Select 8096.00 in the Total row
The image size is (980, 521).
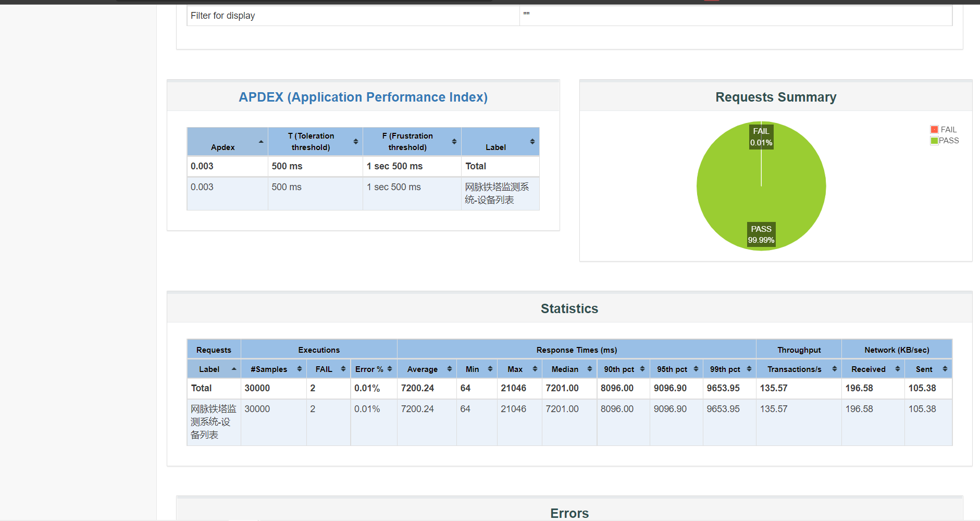[617, 388]
